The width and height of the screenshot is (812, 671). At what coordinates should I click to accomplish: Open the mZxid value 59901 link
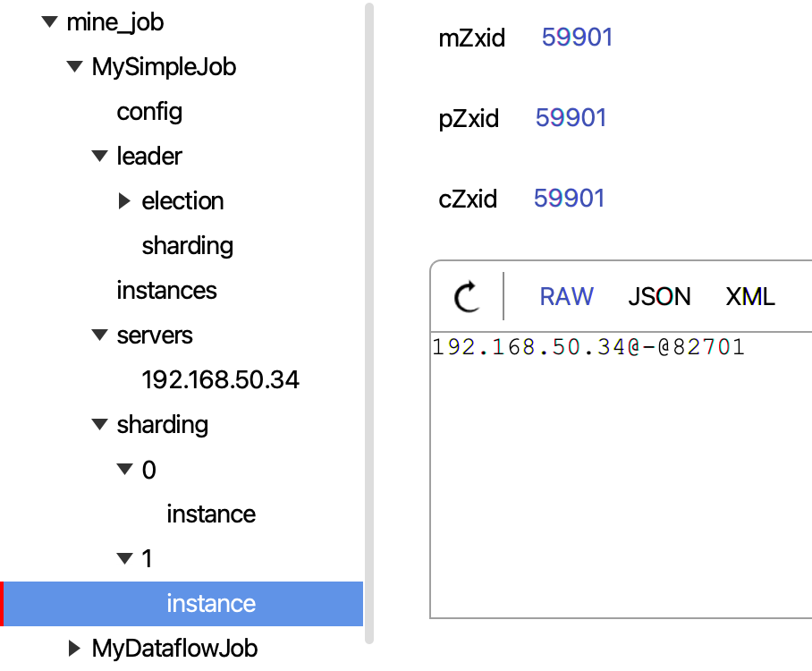(x=576, y=38)
